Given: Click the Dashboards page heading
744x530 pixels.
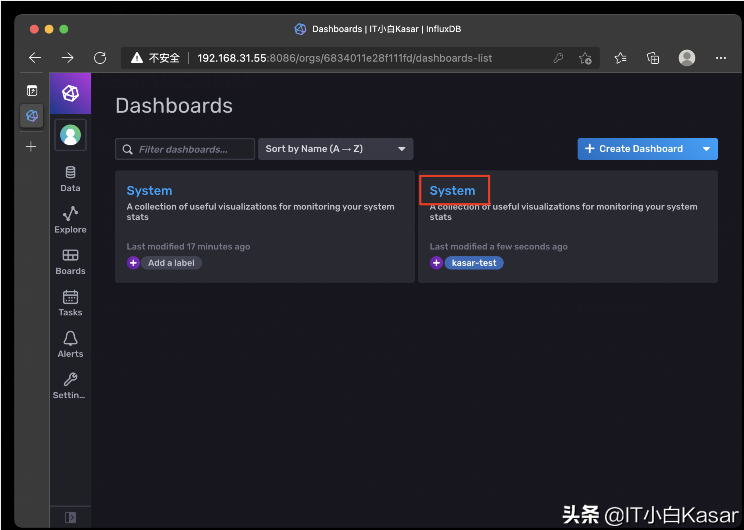Looking at the screenshot, I should (174, 106).
